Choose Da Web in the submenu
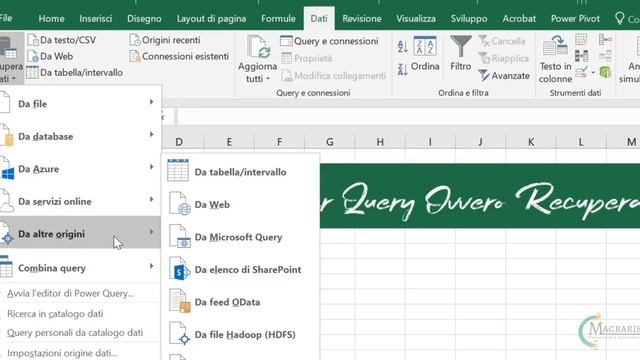Screen dimensions: 640x360 click(x=240, y=204)
